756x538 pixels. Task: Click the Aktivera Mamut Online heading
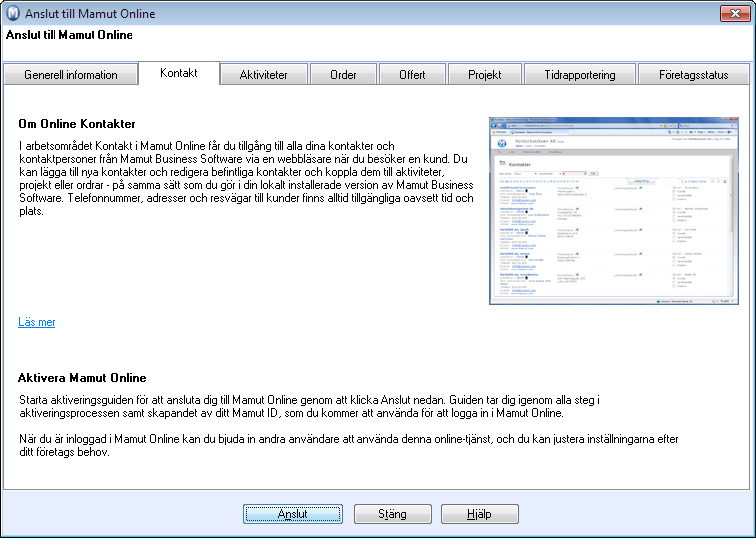click(x=82, y=377)
